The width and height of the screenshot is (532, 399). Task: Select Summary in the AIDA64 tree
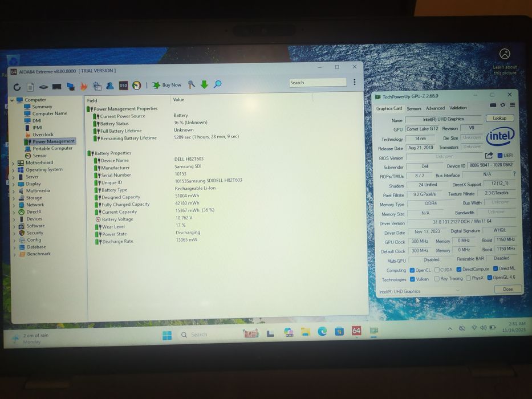[x=42, y=107]
